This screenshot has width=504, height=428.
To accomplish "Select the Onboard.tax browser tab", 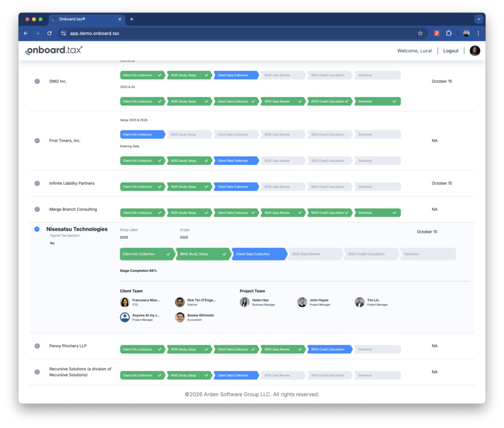I will (87, 19).
